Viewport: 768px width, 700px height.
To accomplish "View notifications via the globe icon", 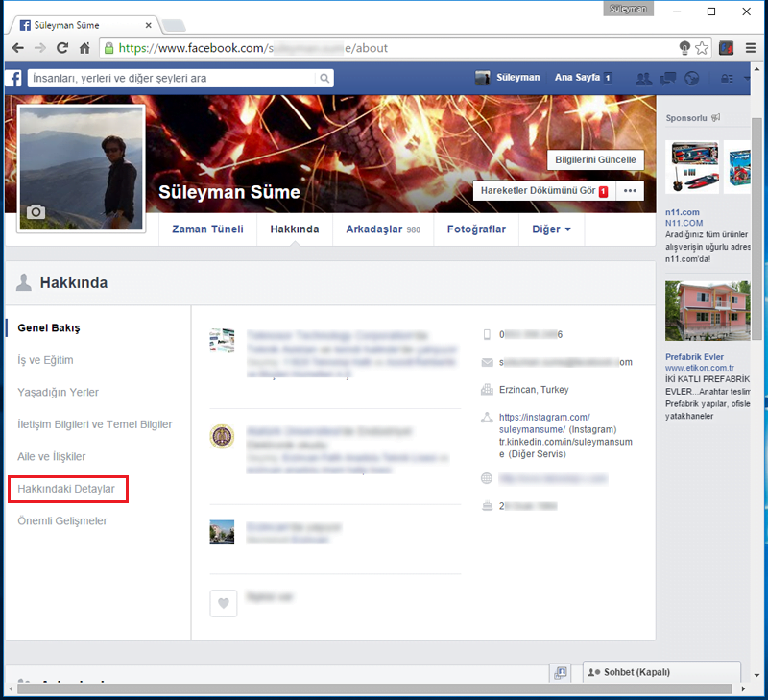I will coord(691,78).
